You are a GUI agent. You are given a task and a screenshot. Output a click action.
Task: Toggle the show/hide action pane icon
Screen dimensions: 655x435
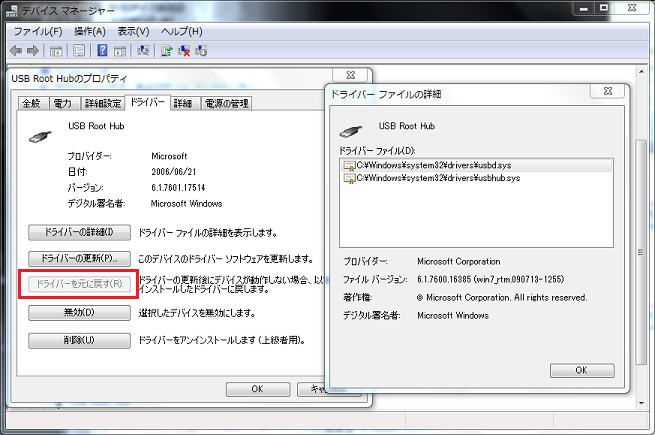(x=120, y=51)
